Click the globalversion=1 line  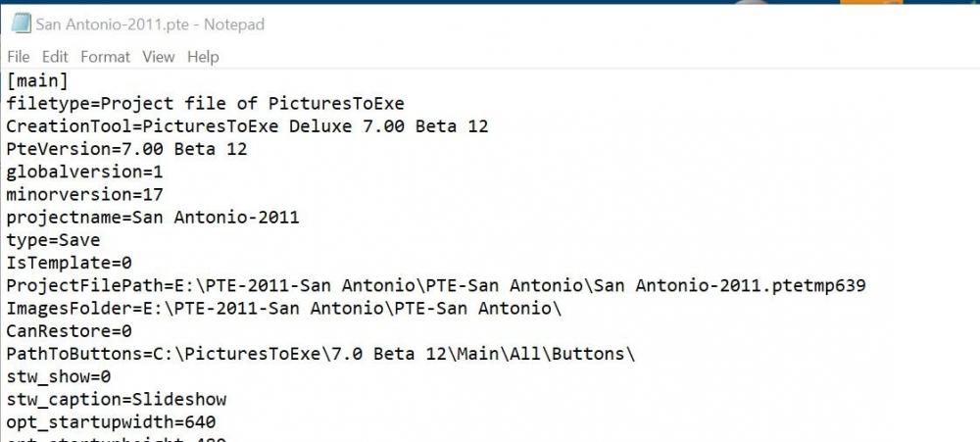pyautogui.click(x=83, y=172)
